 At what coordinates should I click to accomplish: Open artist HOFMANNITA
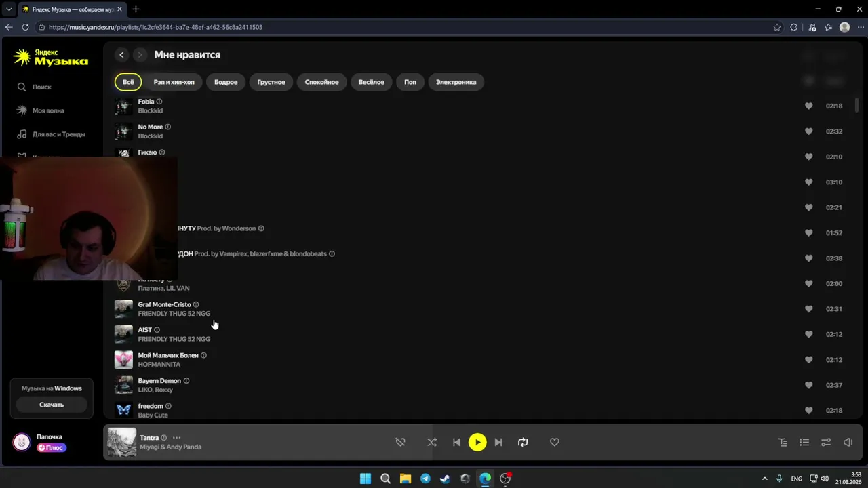click(x=159, y=365)
